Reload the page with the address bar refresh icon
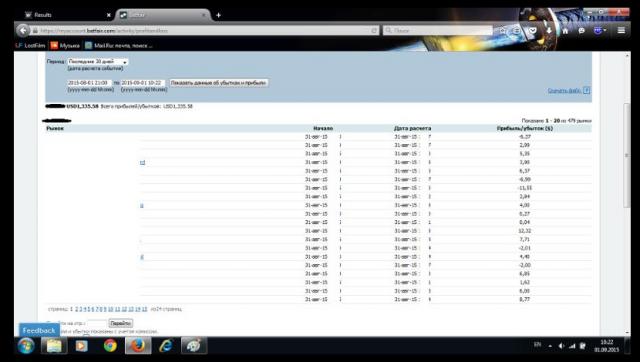Image resolution: width=640 pixels, height=362 pixels. 374,31
